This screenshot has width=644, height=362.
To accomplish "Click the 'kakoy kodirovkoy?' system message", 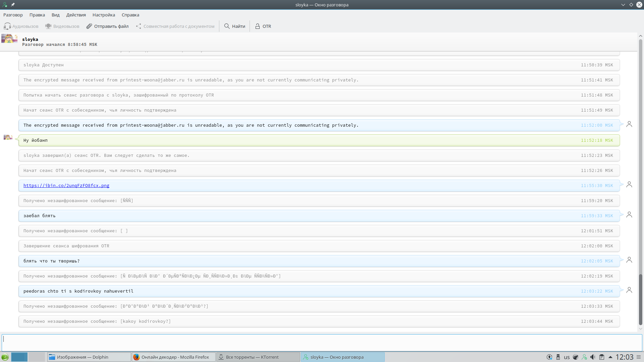I will pos(319,321).
